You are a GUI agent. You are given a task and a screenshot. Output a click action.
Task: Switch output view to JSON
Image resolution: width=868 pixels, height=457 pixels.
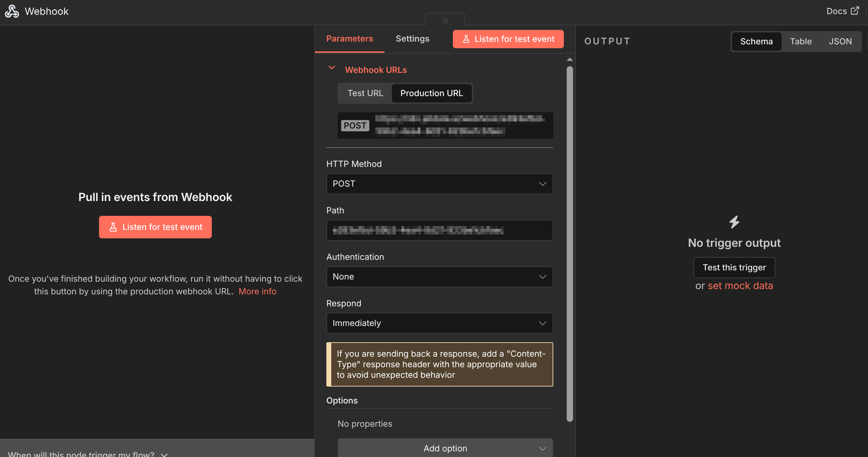840,41
